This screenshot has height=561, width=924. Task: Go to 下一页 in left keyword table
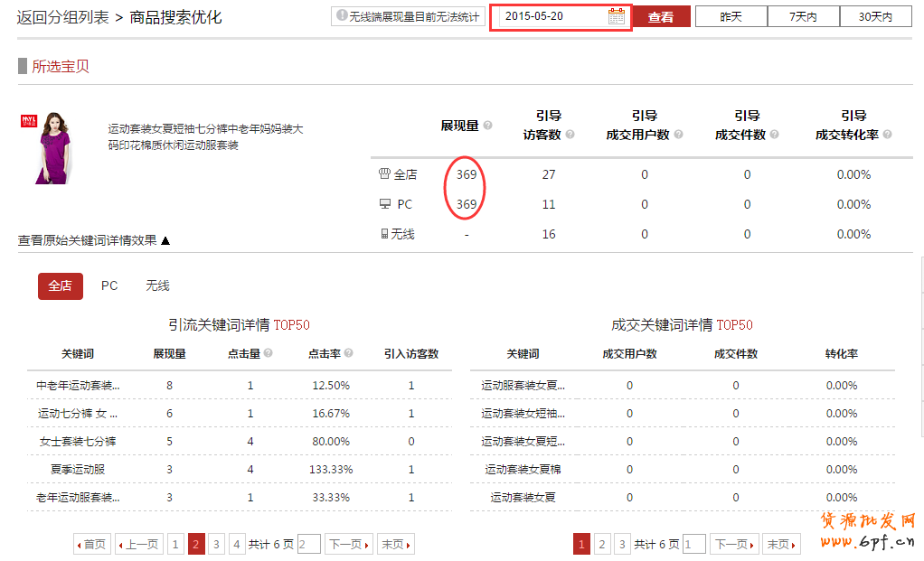348,544
